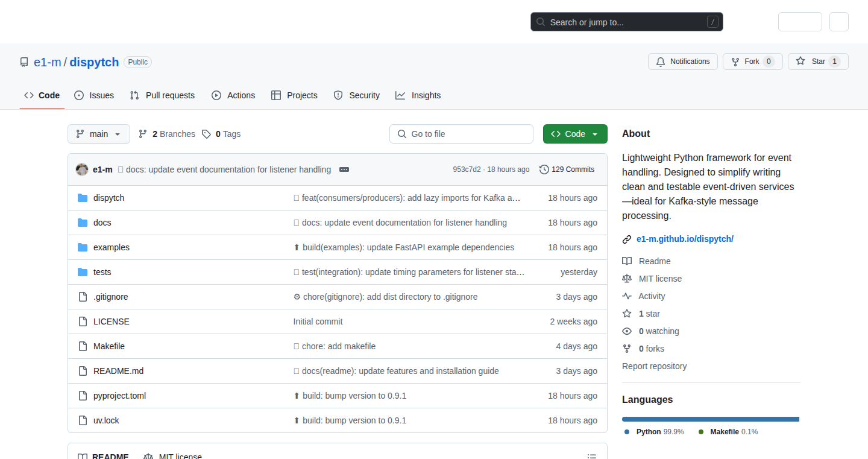The image size is (868, 459).
Task: Open 'chore: add makefile' commit message
Action: click(339, 346)
